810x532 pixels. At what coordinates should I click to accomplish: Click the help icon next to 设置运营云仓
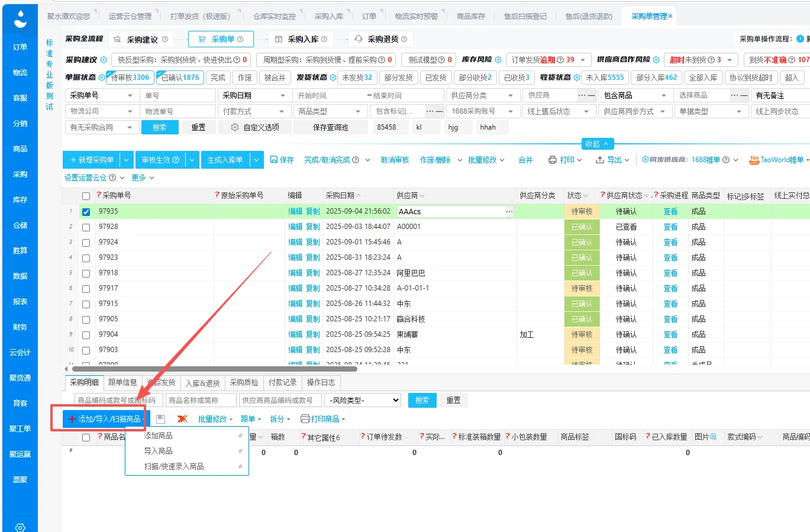click(112, 178)
